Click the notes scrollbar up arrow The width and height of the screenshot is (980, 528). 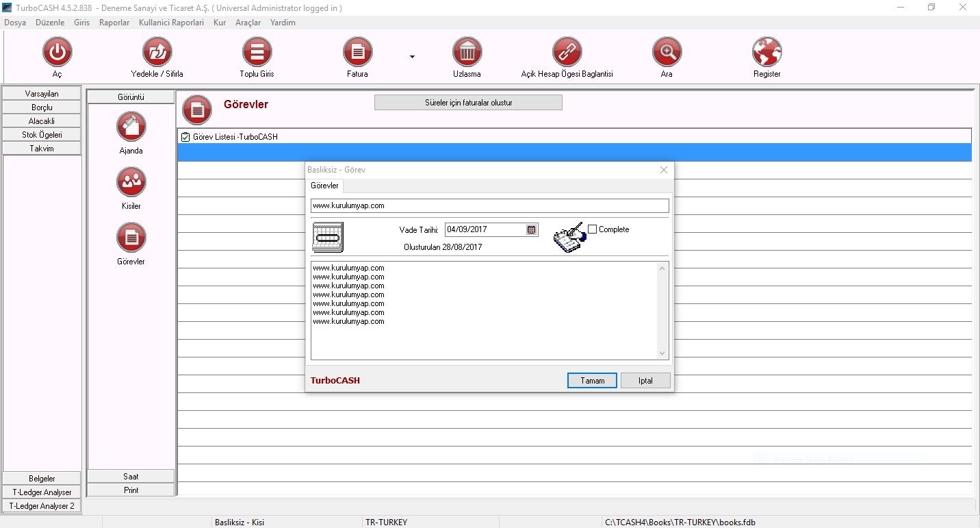662,268
